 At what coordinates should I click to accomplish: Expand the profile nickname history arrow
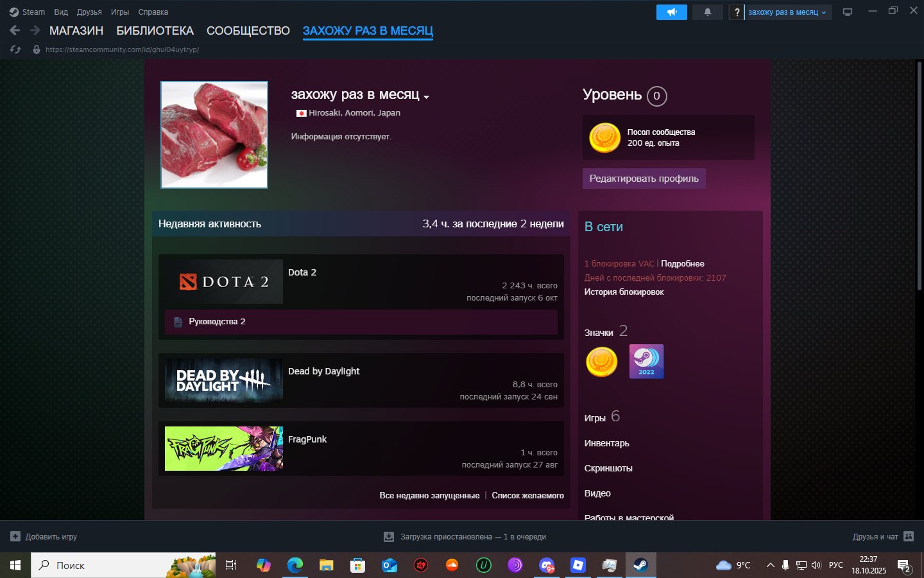pyautogui.click(x=427, y=97)
